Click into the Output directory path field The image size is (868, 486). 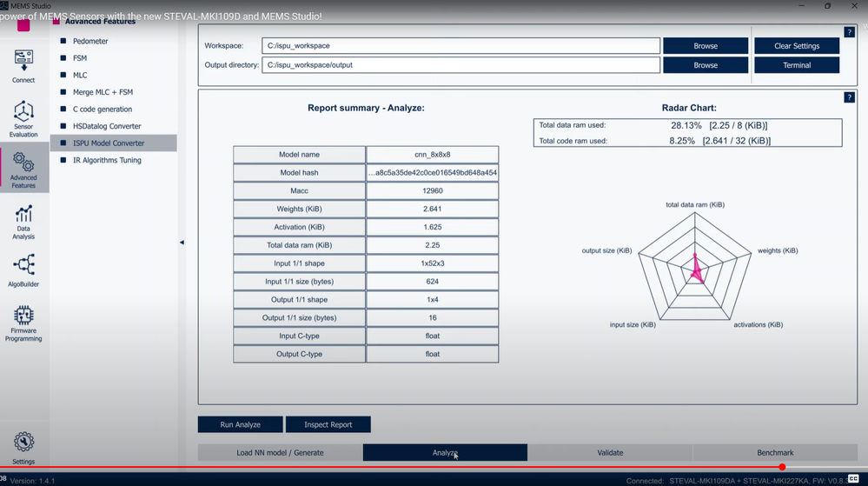coord(461,65)
